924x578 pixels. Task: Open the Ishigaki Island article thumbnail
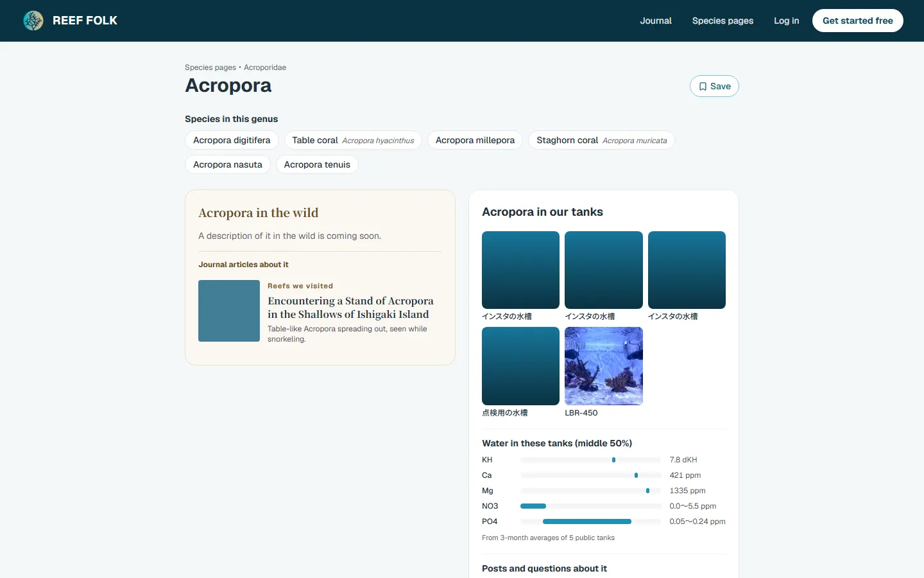[x=229, y=311]
